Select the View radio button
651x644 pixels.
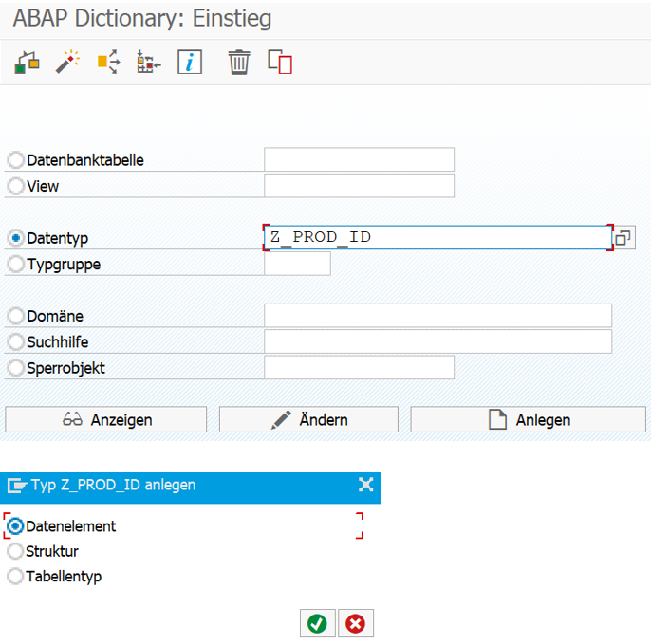(16, 186)
